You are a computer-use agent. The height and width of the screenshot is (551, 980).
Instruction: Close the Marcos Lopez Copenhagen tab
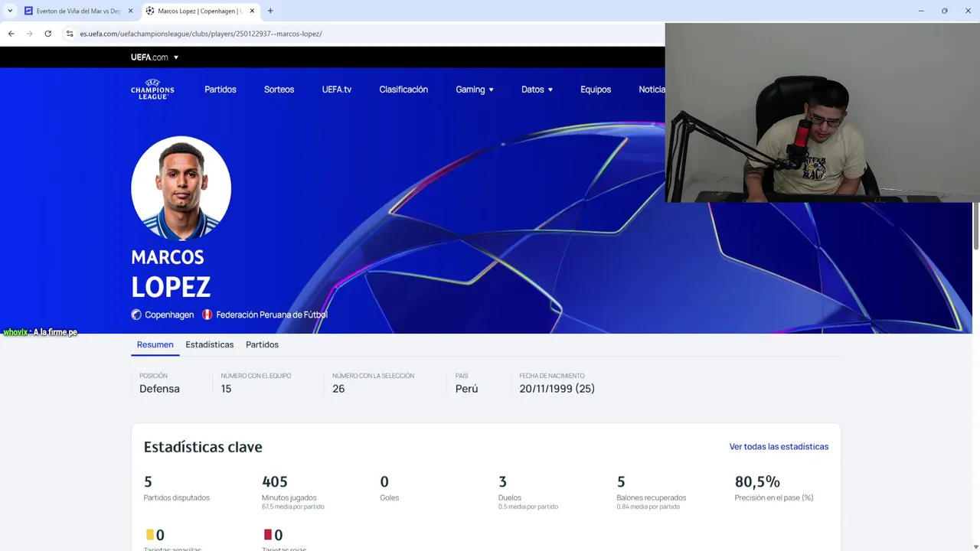(x=253, y=11)
